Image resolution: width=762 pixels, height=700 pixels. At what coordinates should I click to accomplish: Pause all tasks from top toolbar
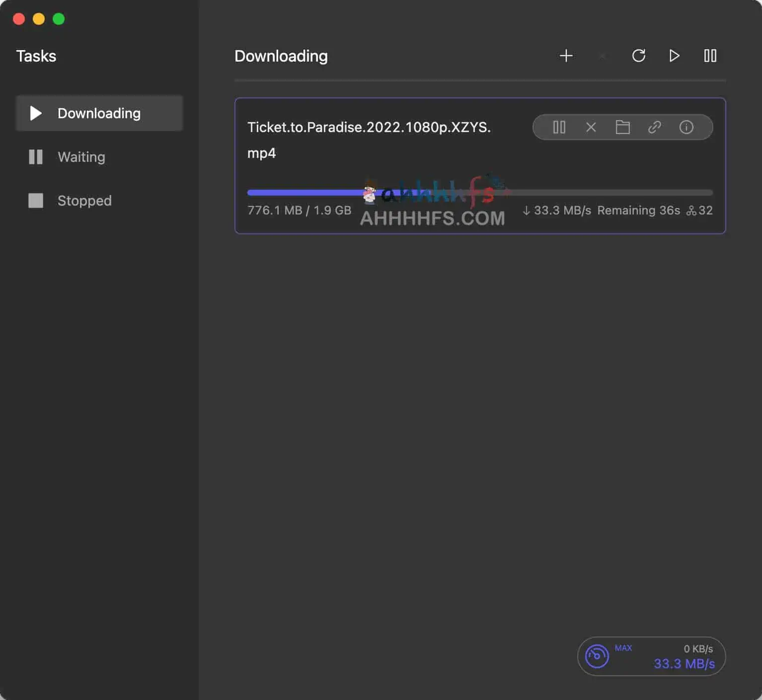tap(710, 56)
